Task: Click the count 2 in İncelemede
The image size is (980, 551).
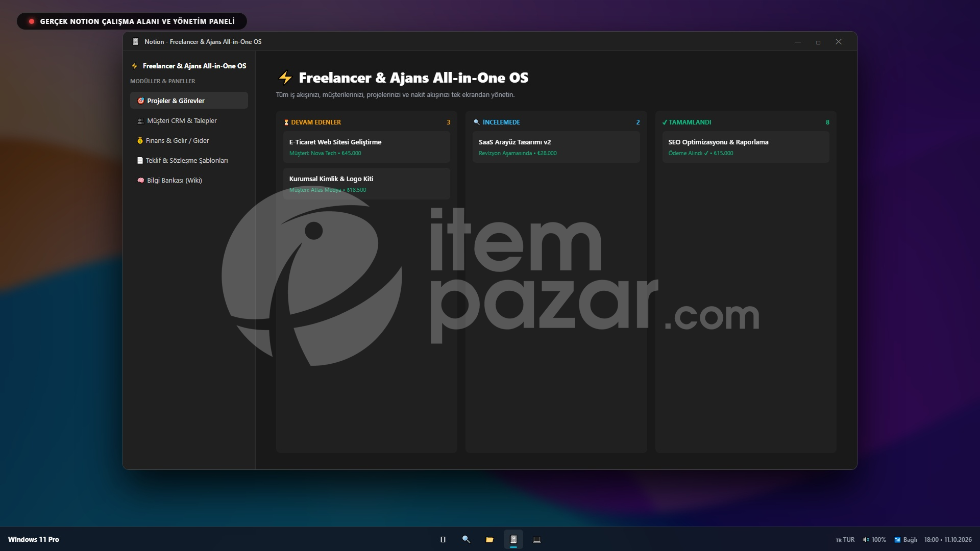Action: coord(638,122)
